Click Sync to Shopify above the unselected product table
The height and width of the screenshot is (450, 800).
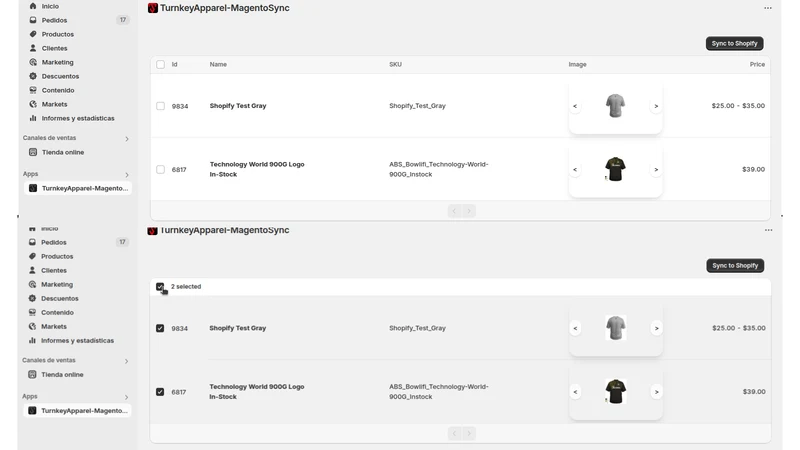tap(735, 43)
